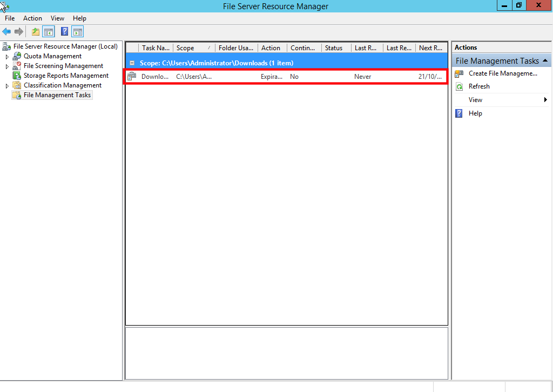Image resolution: width=553 pixels, height=392 pixels.
Task: Click the Forward arrow toolbar icon
Action: [19, 32]
